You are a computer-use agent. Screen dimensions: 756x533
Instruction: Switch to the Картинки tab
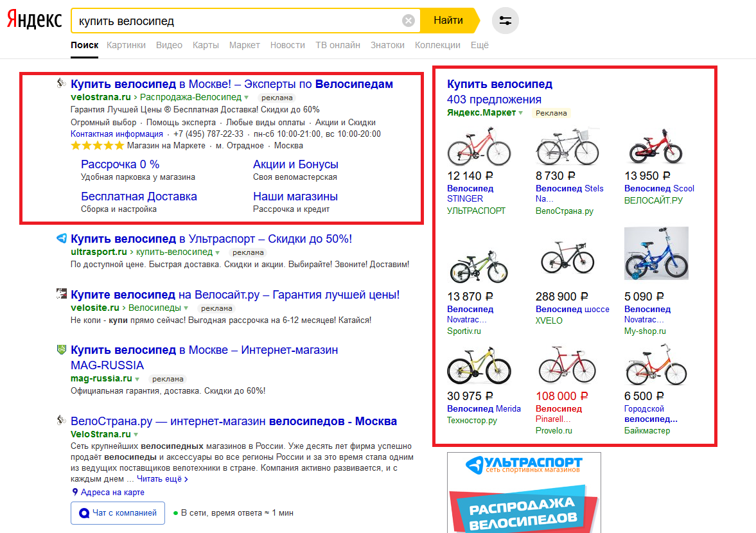[x=126, y=45]
